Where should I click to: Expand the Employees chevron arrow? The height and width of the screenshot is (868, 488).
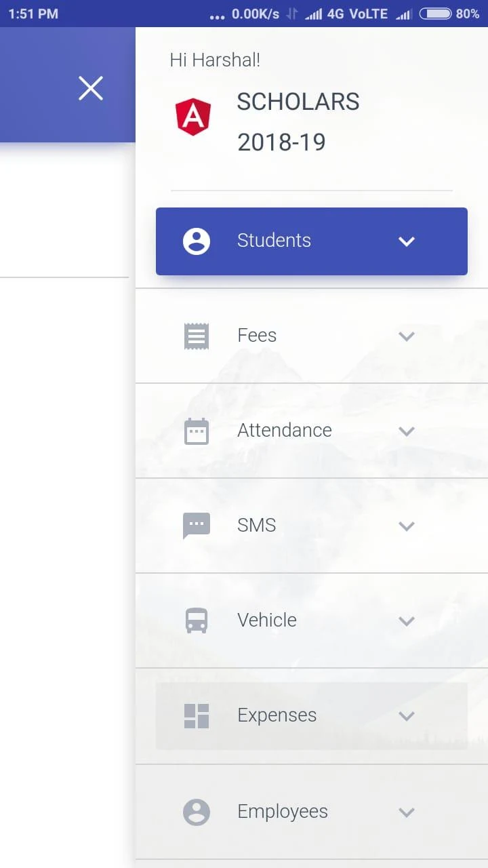pyautogui.click(x=407, y=812)
